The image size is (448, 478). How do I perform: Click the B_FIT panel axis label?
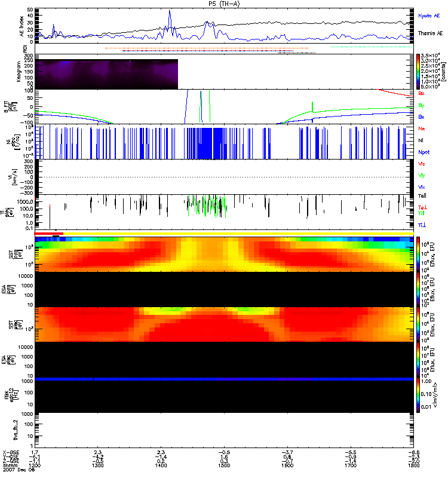point(11,107)
